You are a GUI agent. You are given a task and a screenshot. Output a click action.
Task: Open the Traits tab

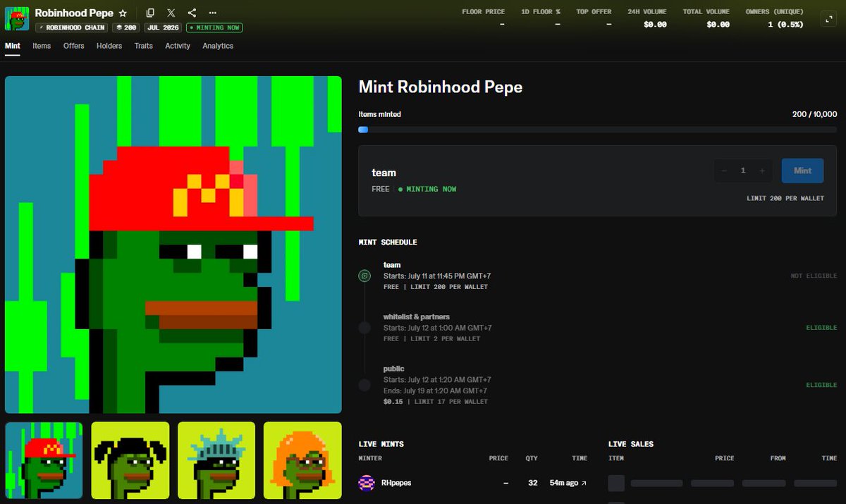144,46
